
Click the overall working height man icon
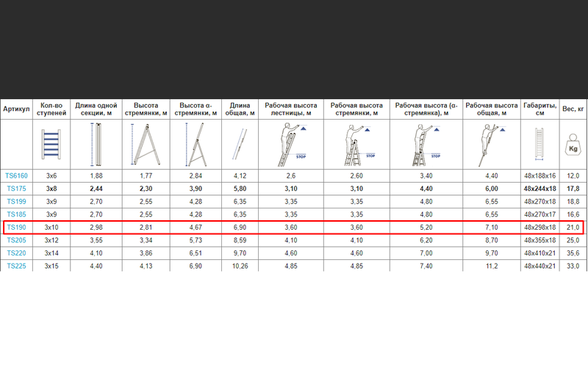pos(492,145)
